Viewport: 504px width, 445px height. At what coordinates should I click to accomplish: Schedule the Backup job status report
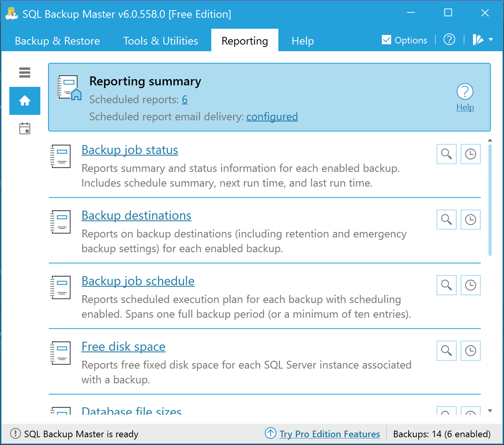click(x=470, y=154)
